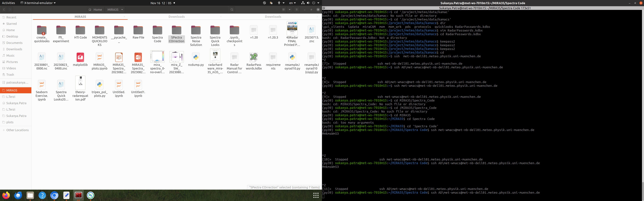Toggle list view in file manager

click(x=283, y=10)
